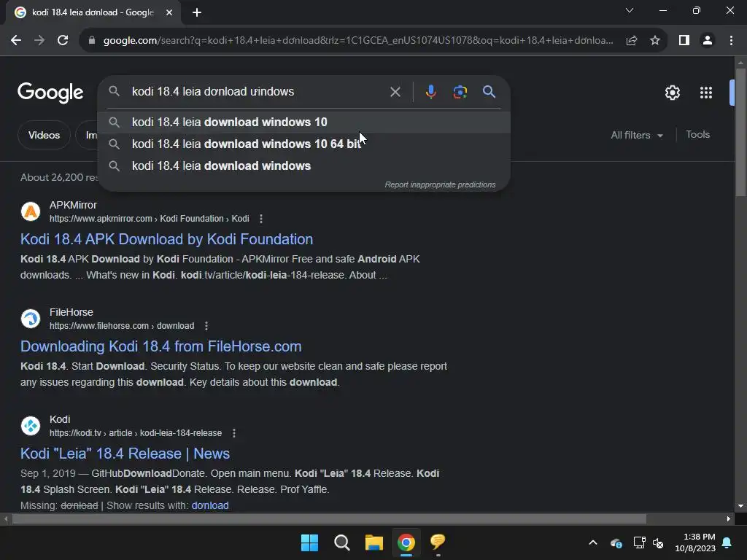The width and height of the screenshot is (747, 560).
Task: Open Chrome side panel
Action: (684, 41)
